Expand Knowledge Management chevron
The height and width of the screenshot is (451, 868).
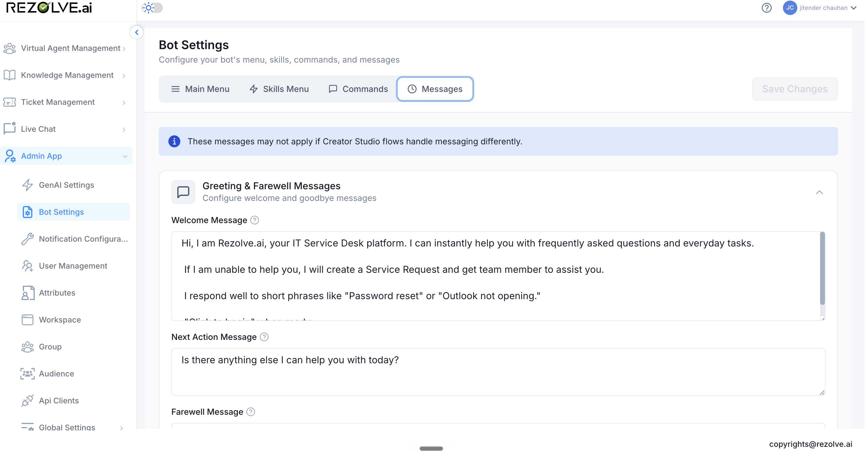pos(124,76)
